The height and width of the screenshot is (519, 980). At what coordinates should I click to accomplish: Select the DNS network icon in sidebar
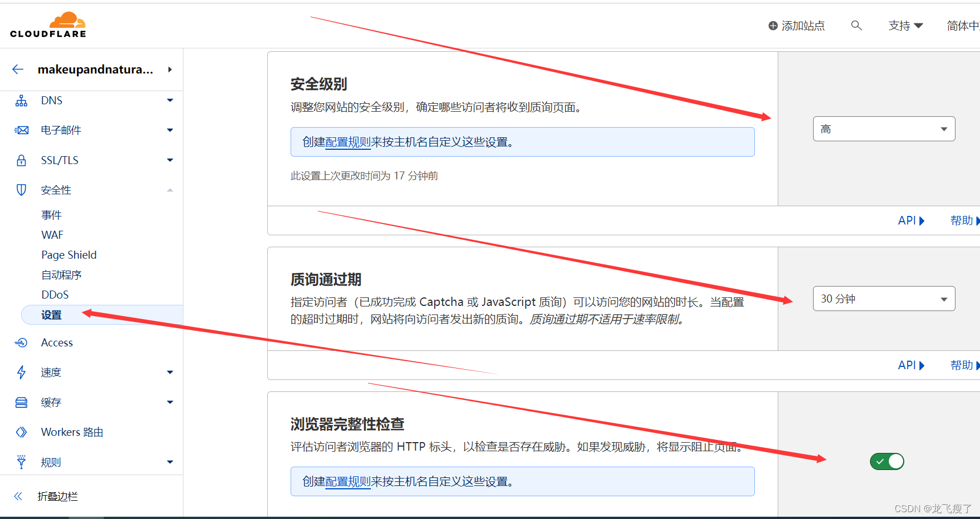click(x=21, y=100)
